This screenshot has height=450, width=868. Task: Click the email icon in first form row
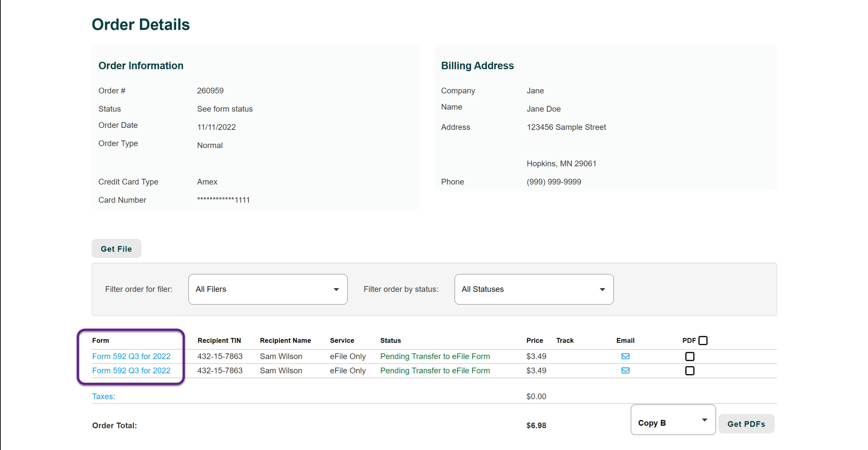coord(625,356)
